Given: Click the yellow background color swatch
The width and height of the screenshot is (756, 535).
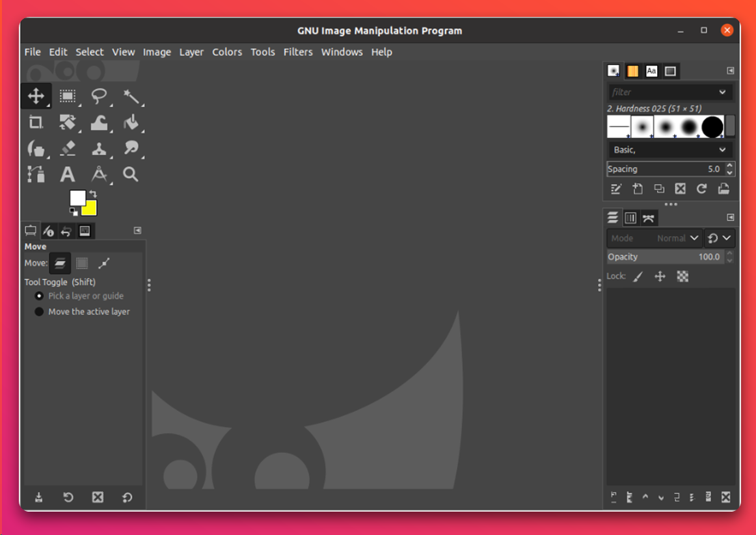Looking at the screenshot, I should click(x=90, y=209).
